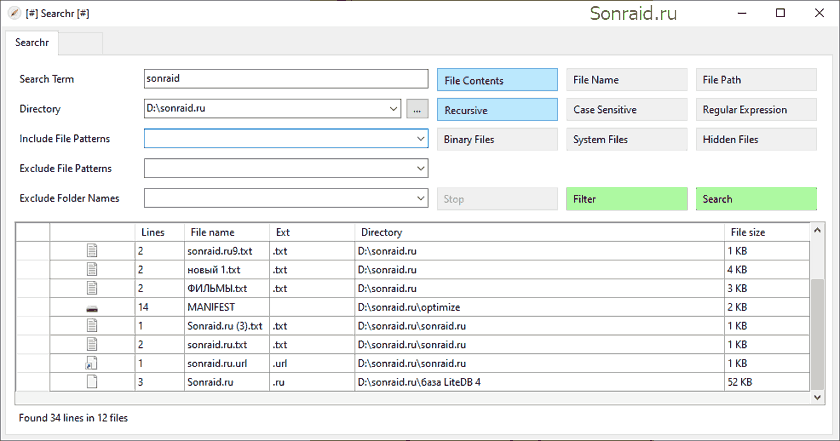Click the file icon for sonraid.ru.txt

tap(92, 344)
